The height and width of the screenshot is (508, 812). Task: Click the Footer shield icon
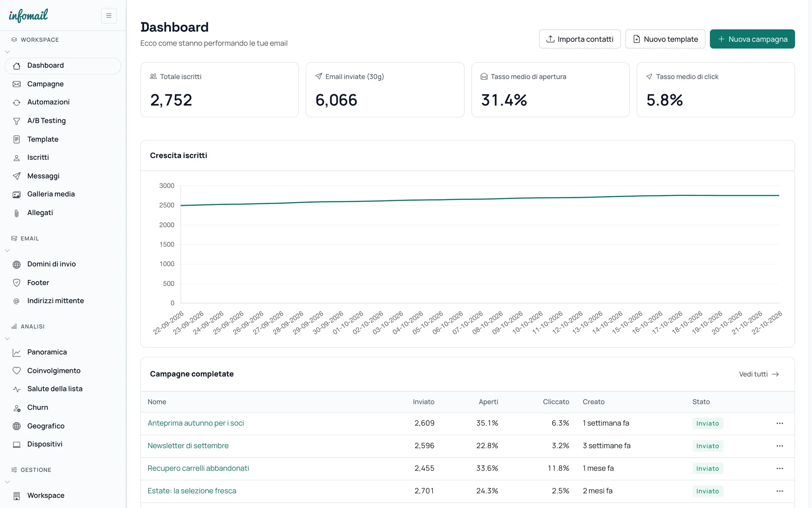coord(17,283)
